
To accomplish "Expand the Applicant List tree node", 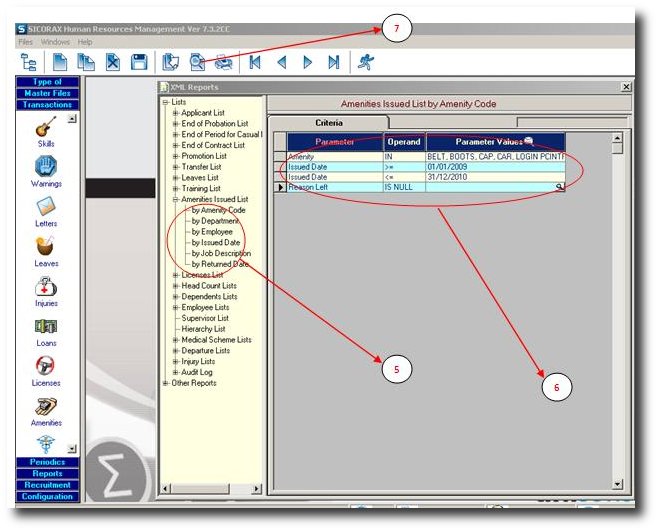I will coord(175,113).
